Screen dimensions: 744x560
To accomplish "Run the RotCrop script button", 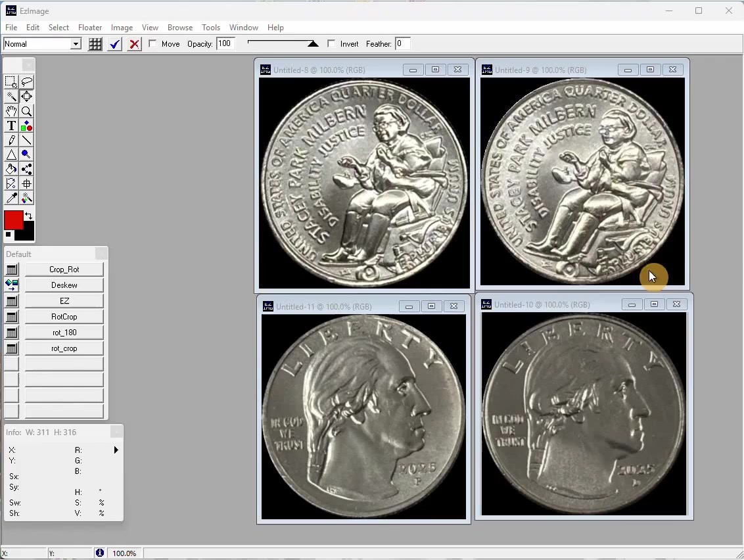I will point(64,317).
